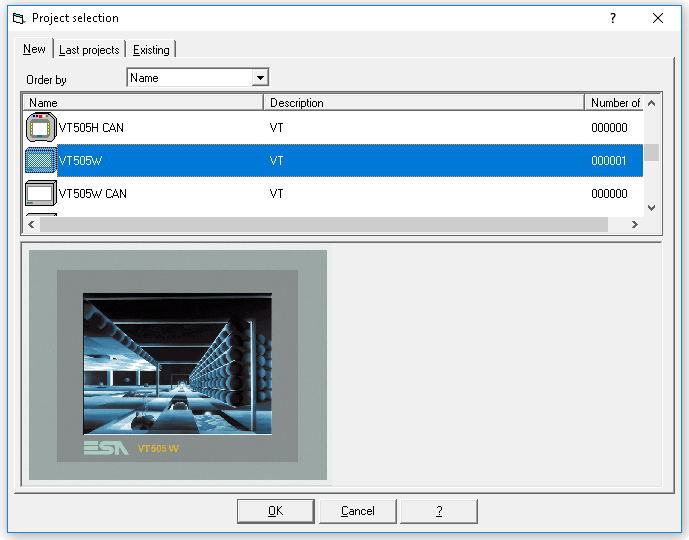Click the Name value in Order by combo
Image resolution: width=689 pixels, height=540 pixels.
pos(144,78)
